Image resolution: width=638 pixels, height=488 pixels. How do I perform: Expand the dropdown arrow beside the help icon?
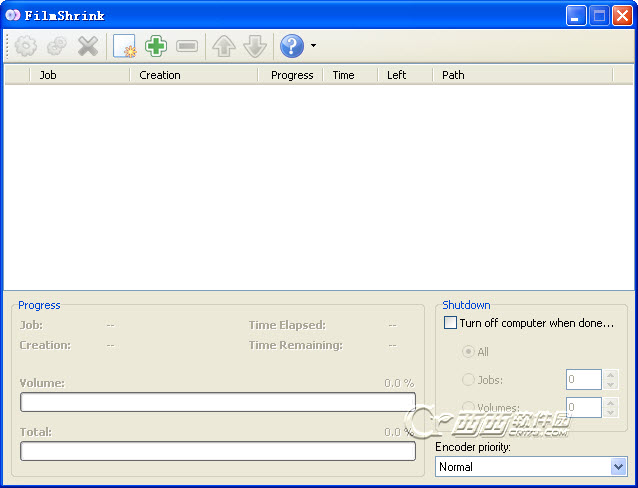[x=313, y=46]
